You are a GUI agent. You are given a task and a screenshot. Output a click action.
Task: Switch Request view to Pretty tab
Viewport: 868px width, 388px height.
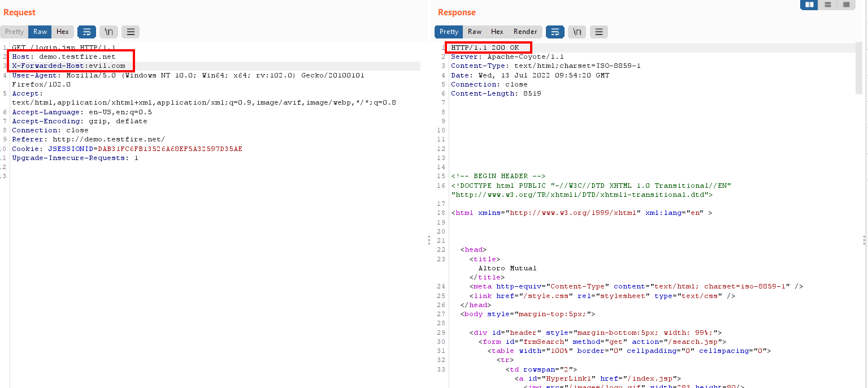coord(15,32)
